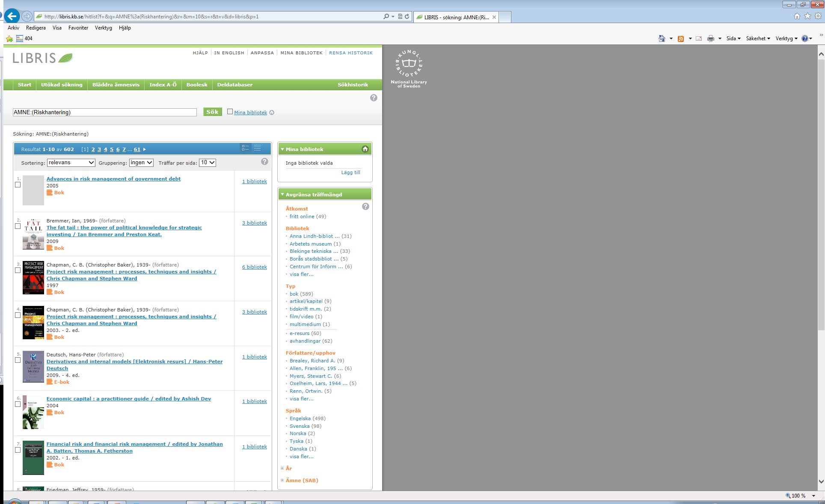Screen dimensions: 825x504
Task: Open the browser home icon at top right
Action: [797, 16]
